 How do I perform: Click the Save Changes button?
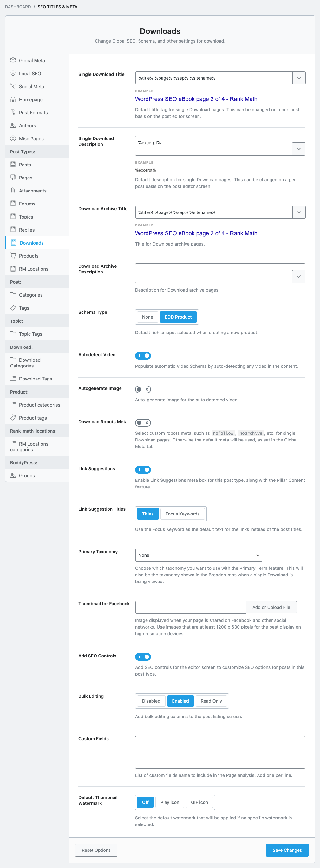tap(287, 850)
